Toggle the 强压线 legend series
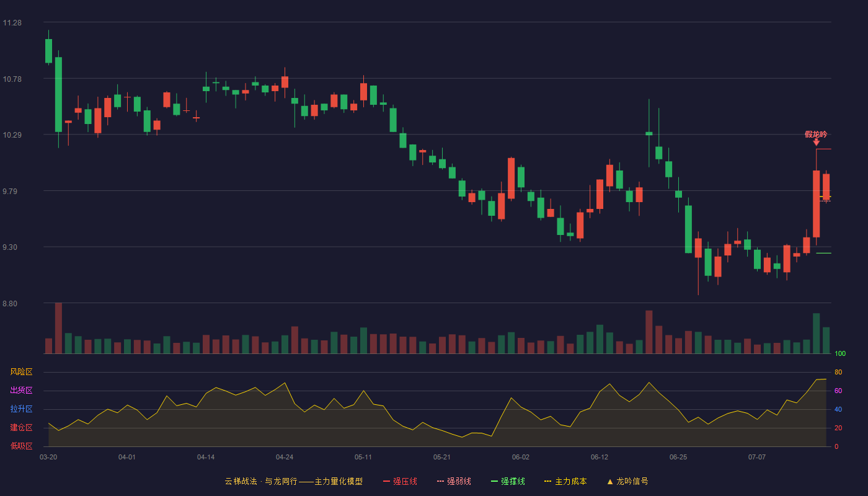868x496 pixels. click(x=400, y=481)
